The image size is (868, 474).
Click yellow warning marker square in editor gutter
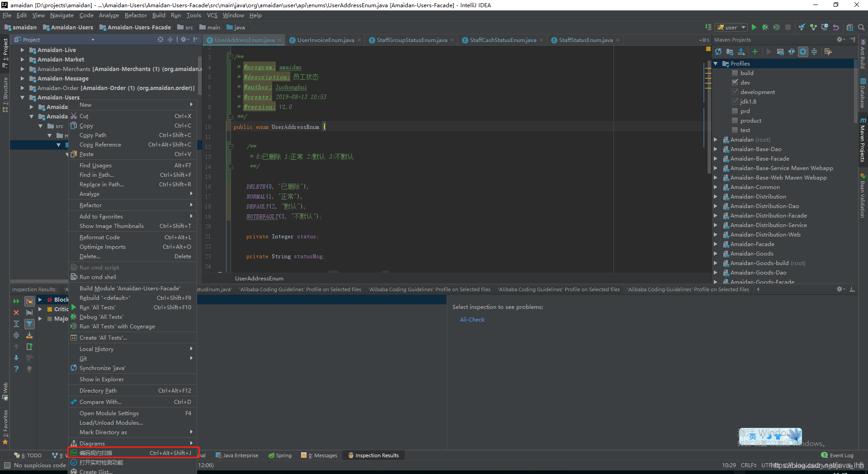[x=708, y=48]
